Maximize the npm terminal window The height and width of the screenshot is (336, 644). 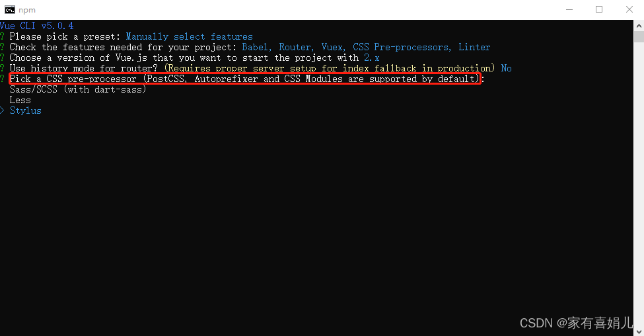(599, 9)
